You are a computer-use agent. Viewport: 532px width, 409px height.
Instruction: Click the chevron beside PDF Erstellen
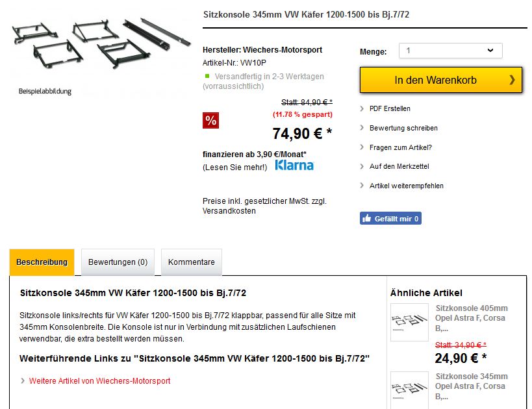[362, 108]
